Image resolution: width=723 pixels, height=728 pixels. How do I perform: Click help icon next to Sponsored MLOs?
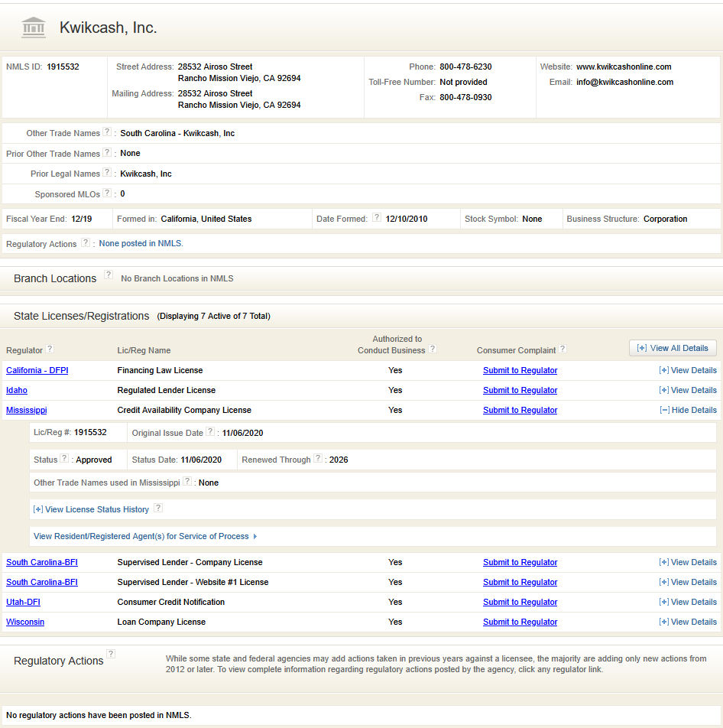coord(107,193)
